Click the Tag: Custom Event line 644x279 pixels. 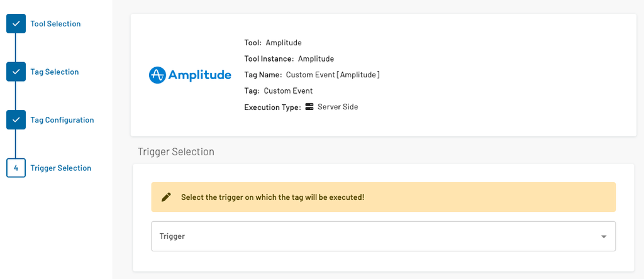click(x=278, y=91)
